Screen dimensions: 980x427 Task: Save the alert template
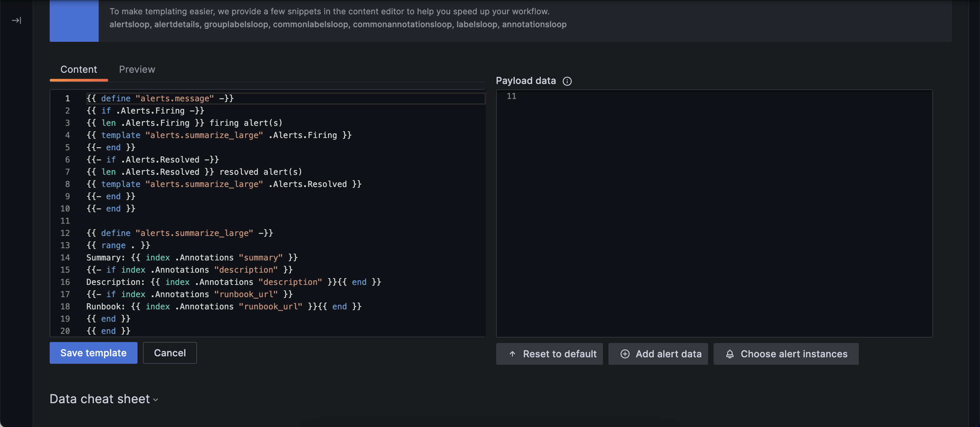(x=93, y=353)
